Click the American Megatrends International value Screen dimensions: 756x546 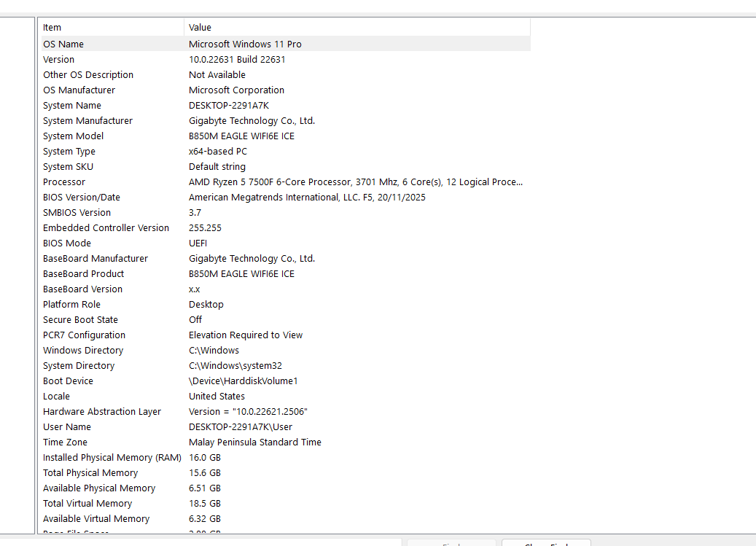[x=307, y=198]
